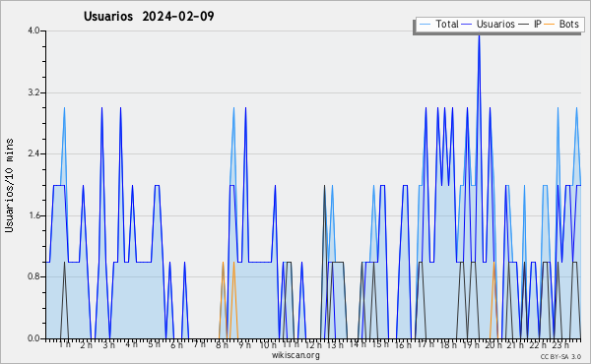Click the y-axis value 2.4
Viewport: 591px width, 364px height.
[33, 153]
